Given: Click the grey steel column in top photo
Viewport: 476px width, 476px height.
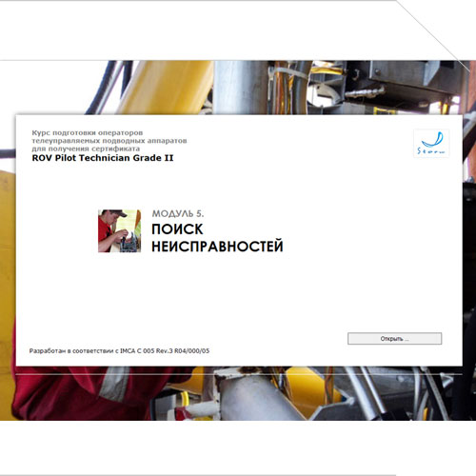Looking at the screenshot, I should click(241, 88).
